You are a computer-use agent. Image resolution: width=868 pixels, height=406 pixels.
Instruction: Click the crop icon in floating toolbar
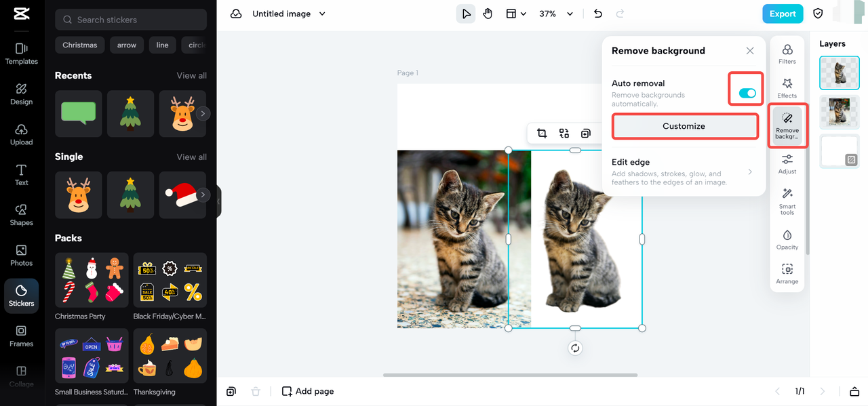(542, 134)
